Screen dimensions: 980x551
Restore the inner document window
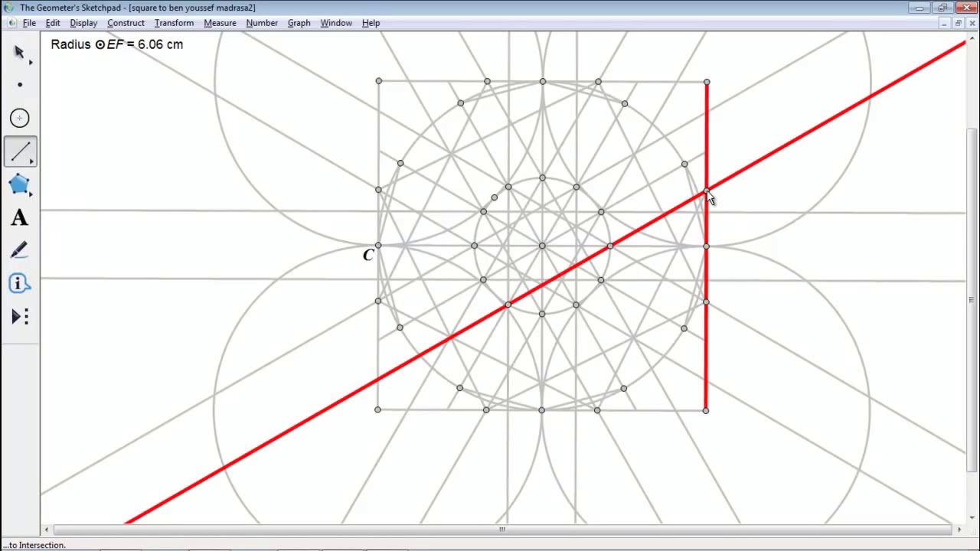pyautogui.click(x=958, y=23)
